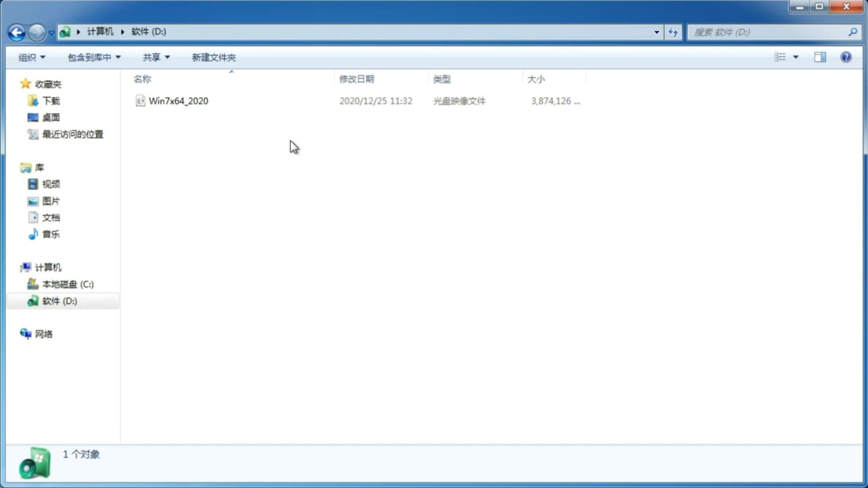Navigate to 本地磁盘 (C:) drive
This screenshot has width=868, height=488.
[67, 284]
